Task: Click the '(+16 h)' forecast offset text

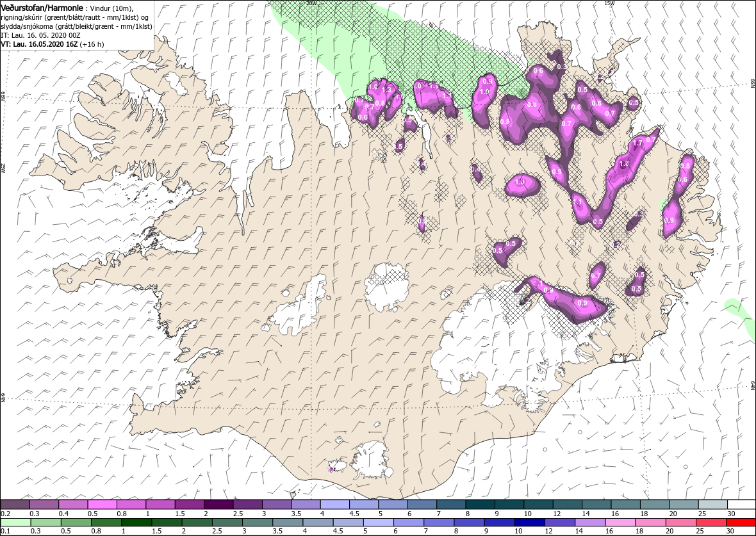Action: click(x=94, y=44)
